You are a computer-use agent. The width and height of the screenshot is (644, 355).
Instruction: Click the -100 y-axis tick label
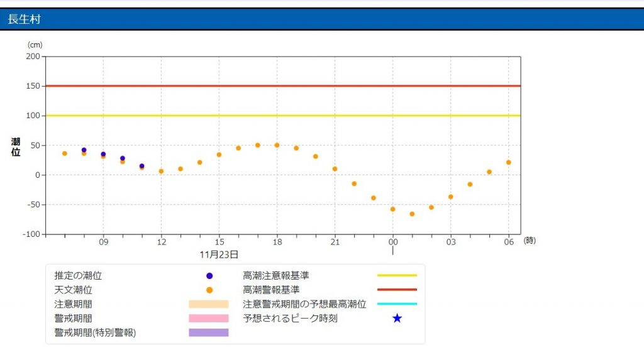pyautogui.click(x=31, y=234)
